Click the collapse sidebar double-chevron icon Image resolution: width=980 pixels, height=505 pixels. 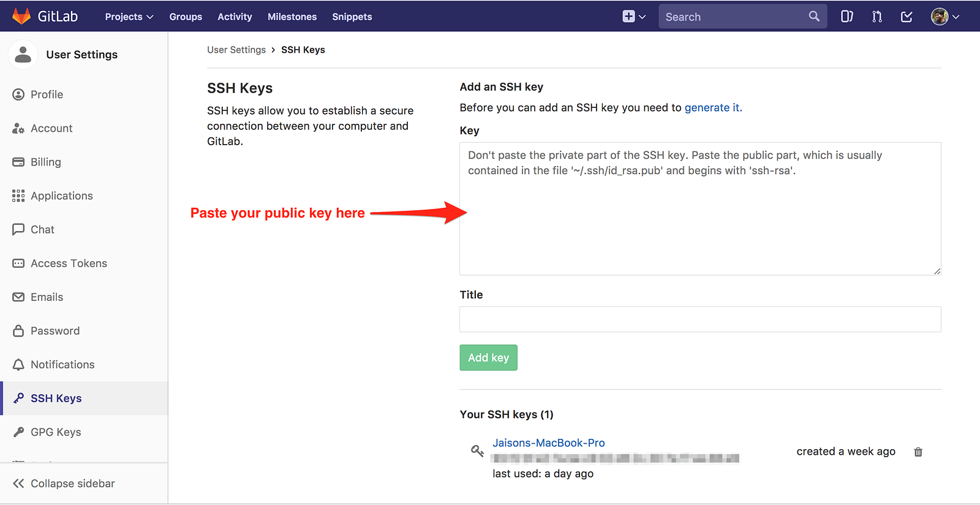tap(18, 484)
